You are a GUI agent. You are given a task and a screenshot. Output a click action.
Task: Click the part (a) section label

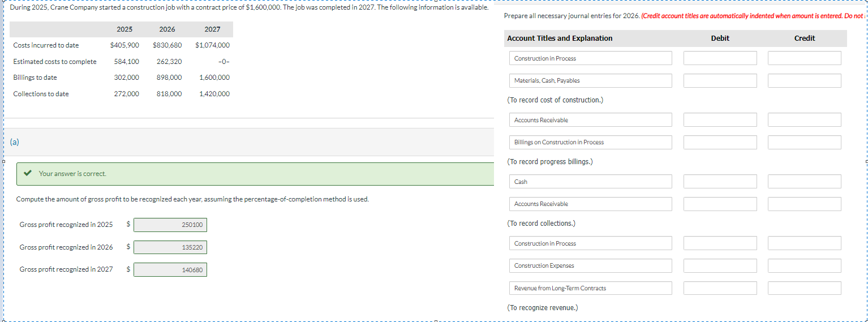14,142
